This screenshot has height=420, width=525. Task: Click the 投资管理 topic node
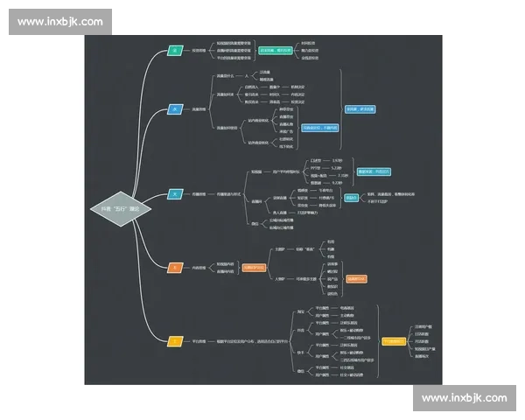tap(199, 51)
